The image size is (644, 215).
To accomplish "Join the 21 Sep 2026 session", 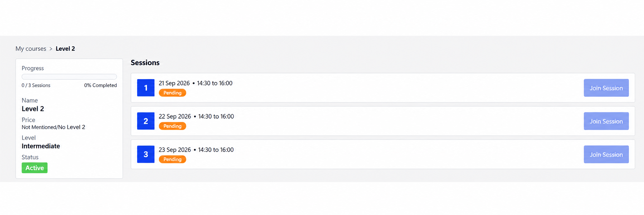I will pos(606,88).
